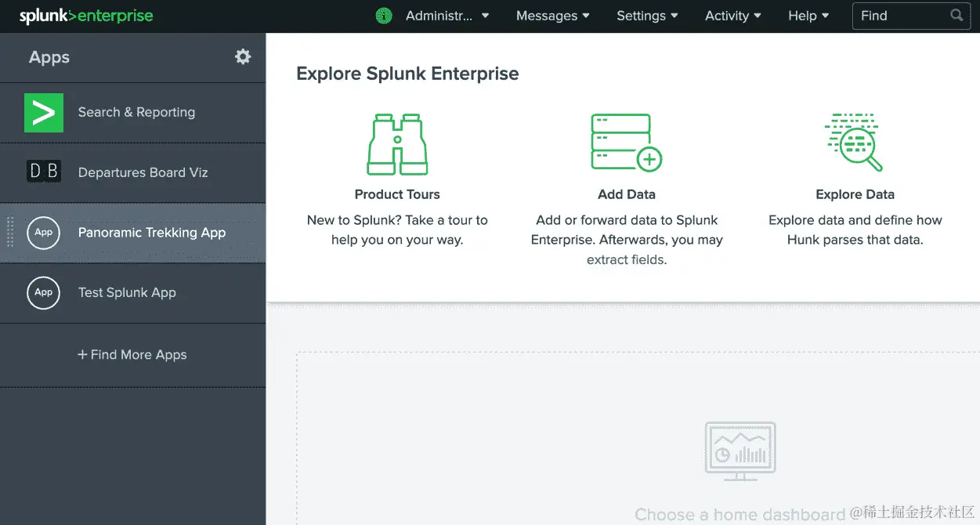Open Test Splunk App
Viewport: 980px width, 525px height.
click(133, 292)
